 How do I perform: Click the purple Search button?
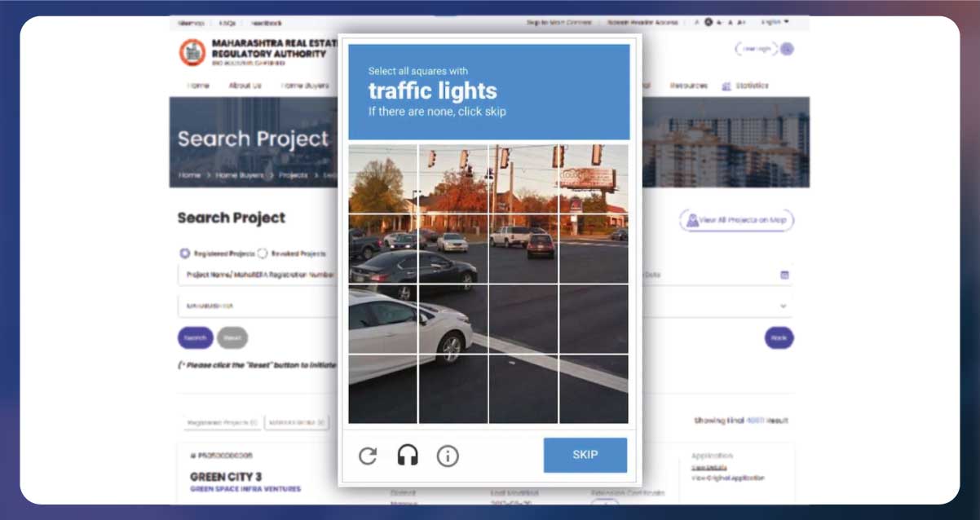coord(195,337)
